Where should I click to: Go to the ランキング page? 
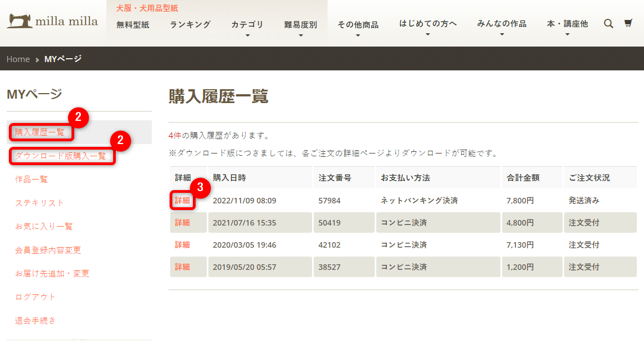point(190,24)
